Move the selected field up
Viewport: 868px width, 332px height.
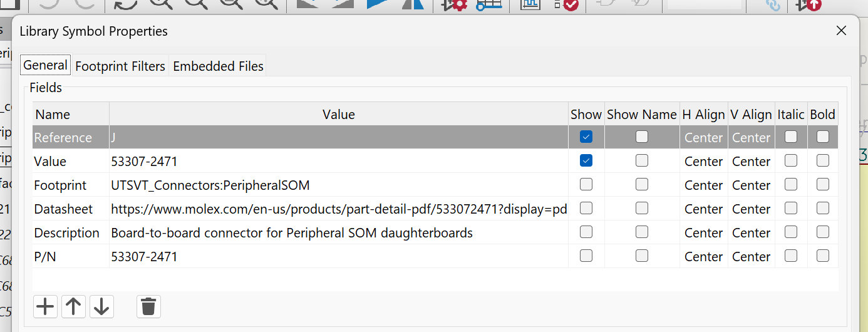pyautogui.click(x=73, y=306)
